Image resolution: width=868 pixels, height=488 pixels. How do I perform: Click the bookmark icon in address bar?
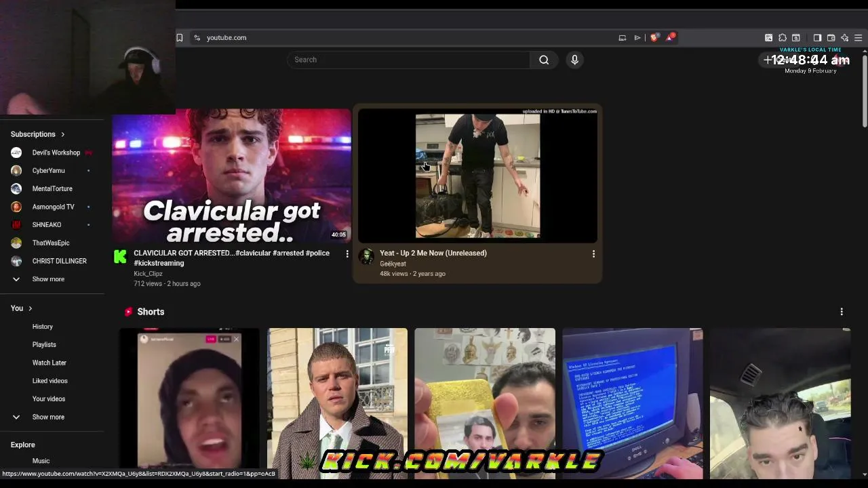180,38
